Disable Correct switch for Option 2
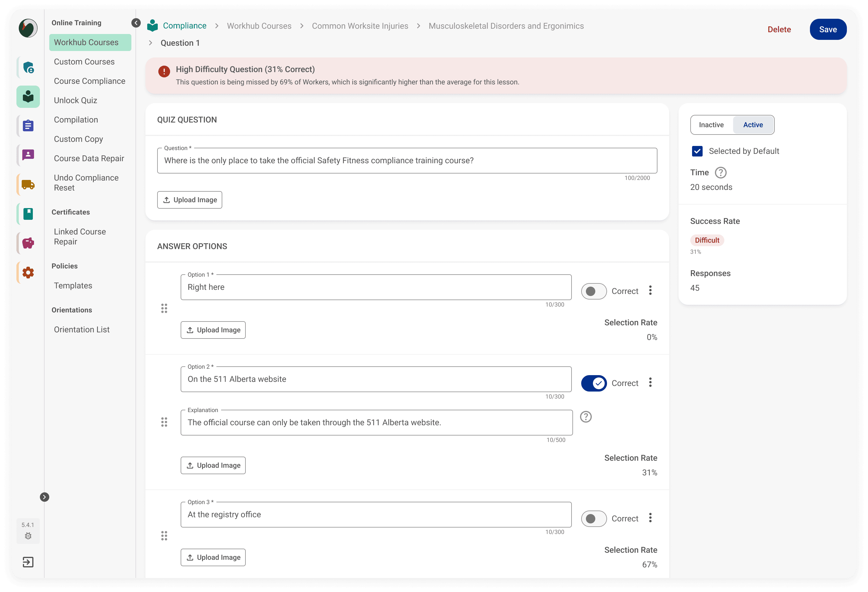 (594, 383)
